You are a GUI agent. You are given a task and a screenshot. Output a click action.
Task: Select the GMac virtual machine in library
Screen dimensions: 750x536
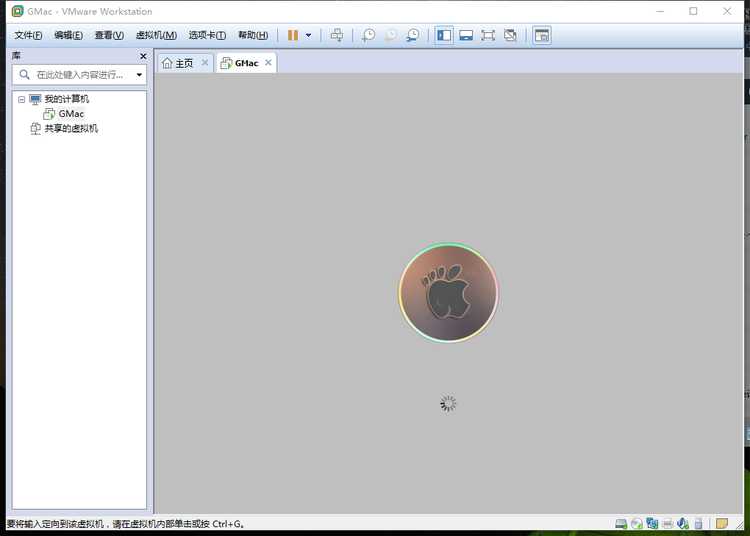click(x=71, y=114)
